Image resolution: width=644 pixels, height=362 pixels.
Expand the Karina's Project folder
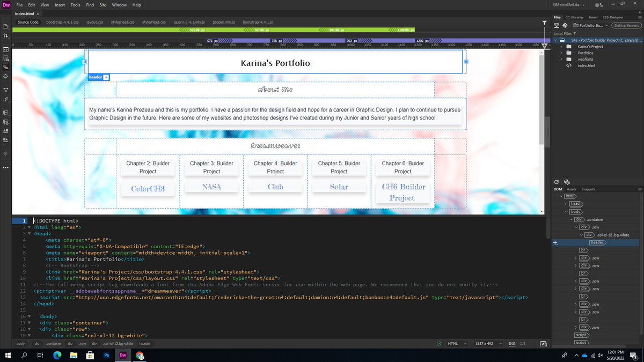[561, 47]
